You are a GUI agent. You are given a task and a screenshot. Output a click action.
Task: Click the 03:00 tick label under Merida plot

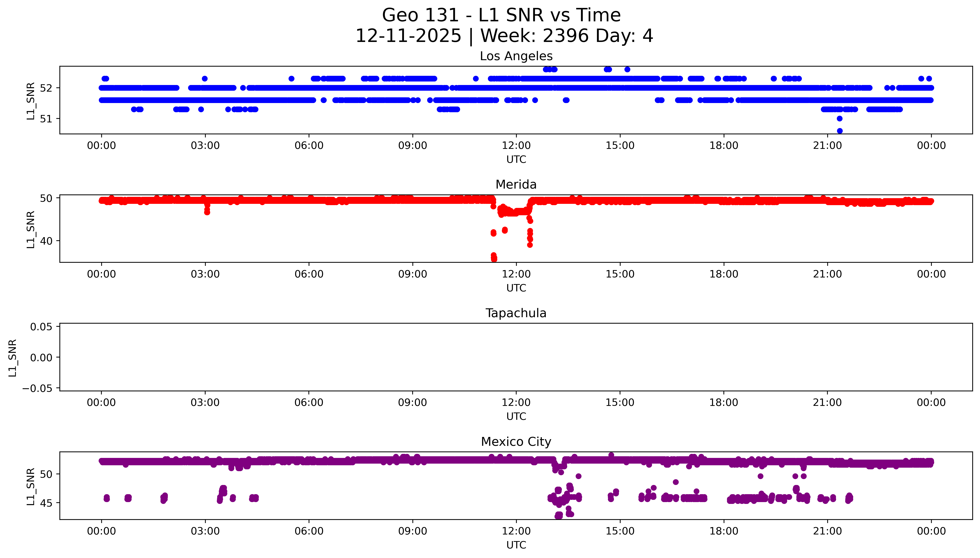tap(205, 274)
